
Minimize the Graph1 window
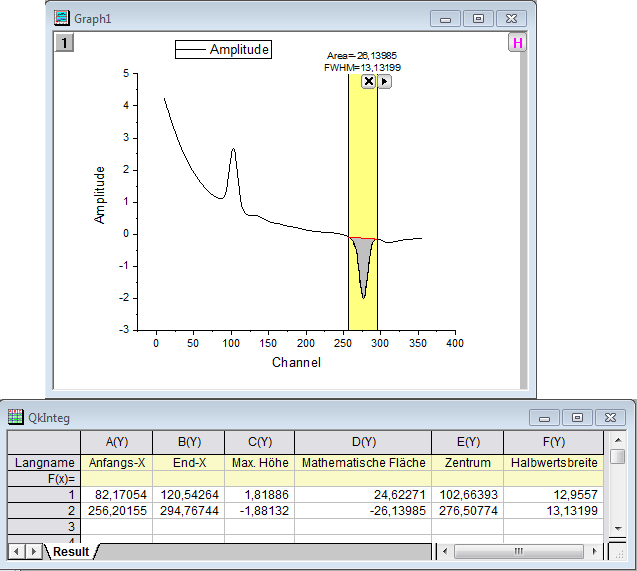pos(445,19)
